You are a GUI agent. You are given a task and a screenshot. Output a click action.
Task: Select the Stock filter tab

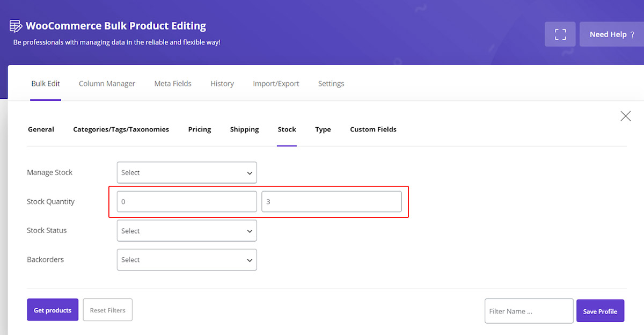click(x=287, y=129)
